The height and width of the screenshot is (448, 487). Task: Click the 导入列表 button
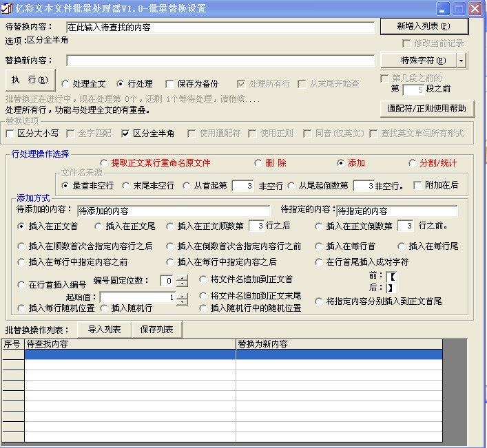[x=105, y=330]
